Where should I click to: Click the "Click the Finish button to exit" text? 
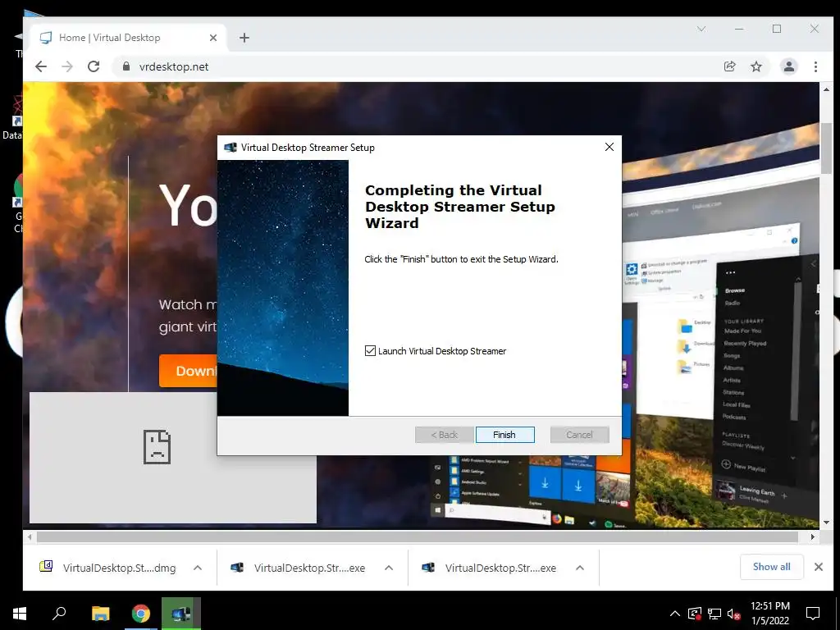tap(461, 259)
